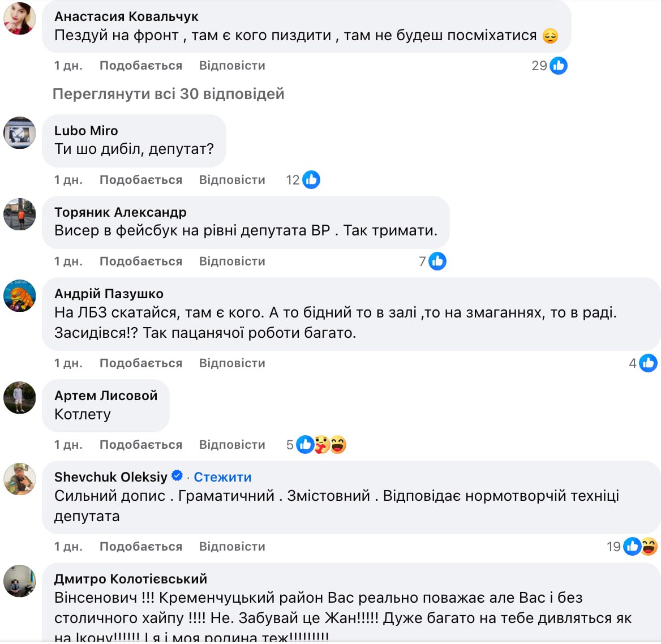The width and height of the screenshot is (661, 644).
Task: Click verified badge next to Shevchuk Oleksiy
Action: pos(177,476)
